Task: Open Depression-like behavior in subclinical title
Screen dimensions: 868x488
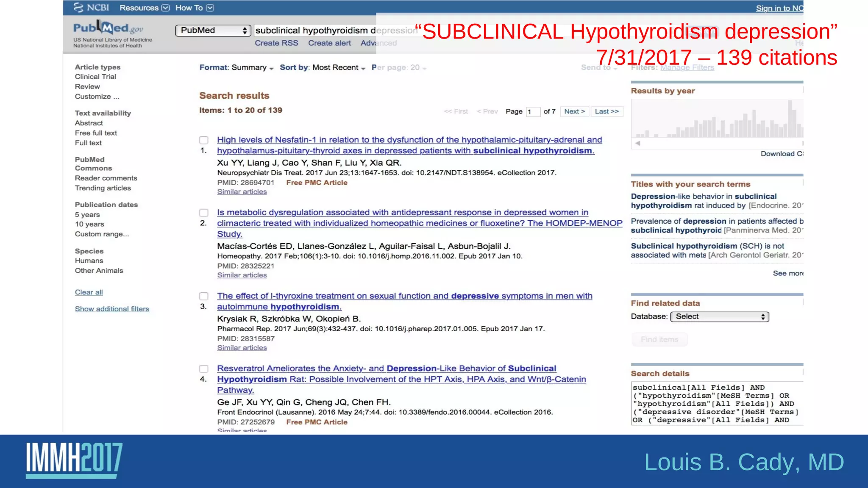Action: 716,201
